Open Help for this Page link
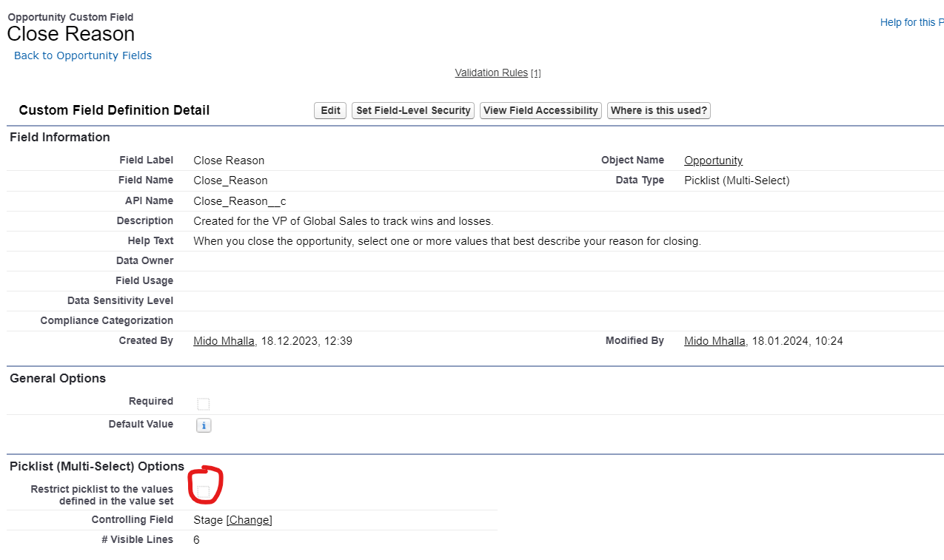 911,22
